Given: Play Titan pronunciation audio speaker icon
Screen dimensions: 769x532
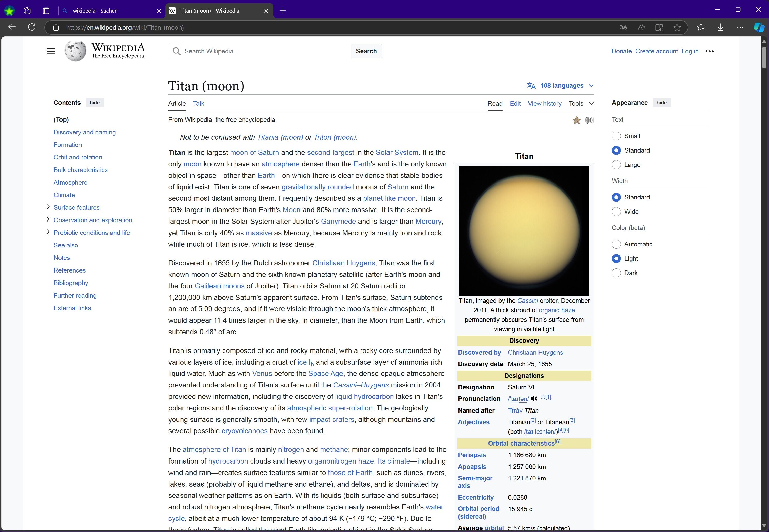Looking at the screenshot, I should (534, 399).
